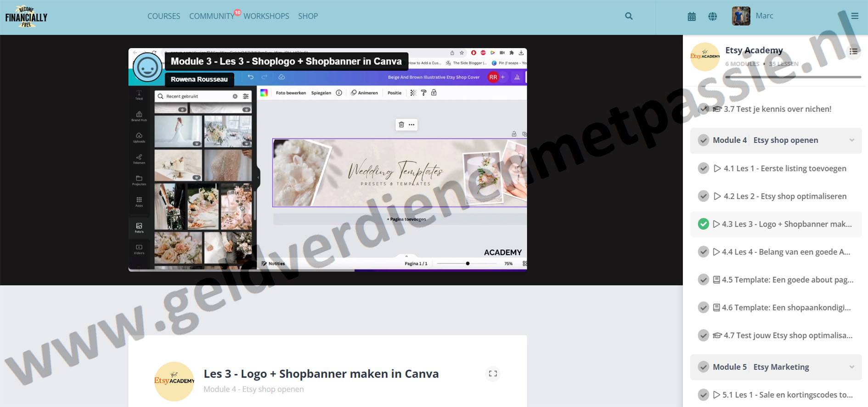Toggle the course list view icon
The width and height of the screenshot is (868, 407).
pyautogui.click(x=853, y=51)
